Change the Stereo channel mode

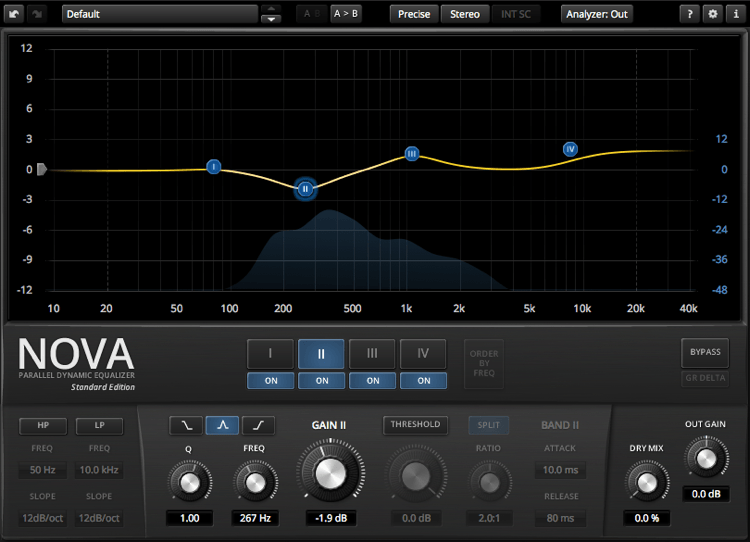[465, 14]
